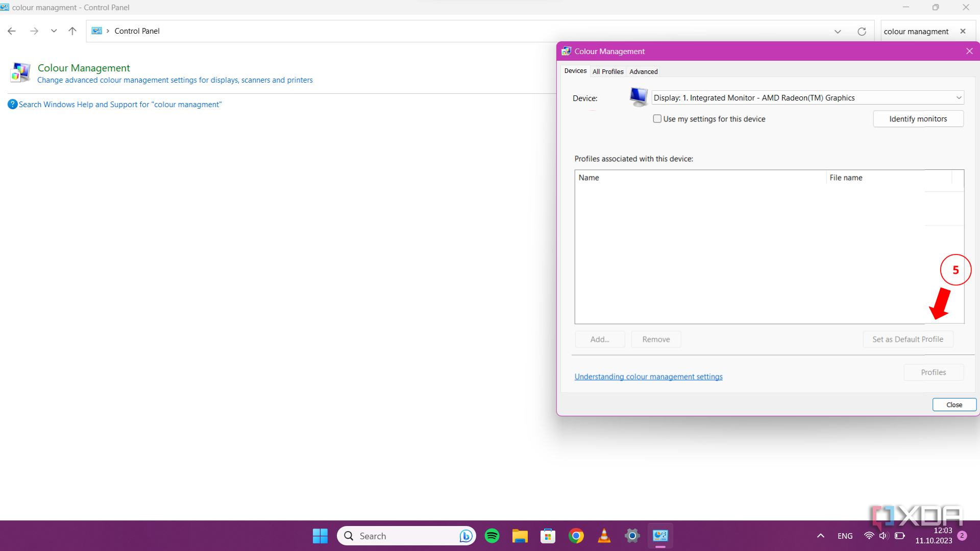Click the Control Panel search field
980x551 pixels.
click(916, 31)
